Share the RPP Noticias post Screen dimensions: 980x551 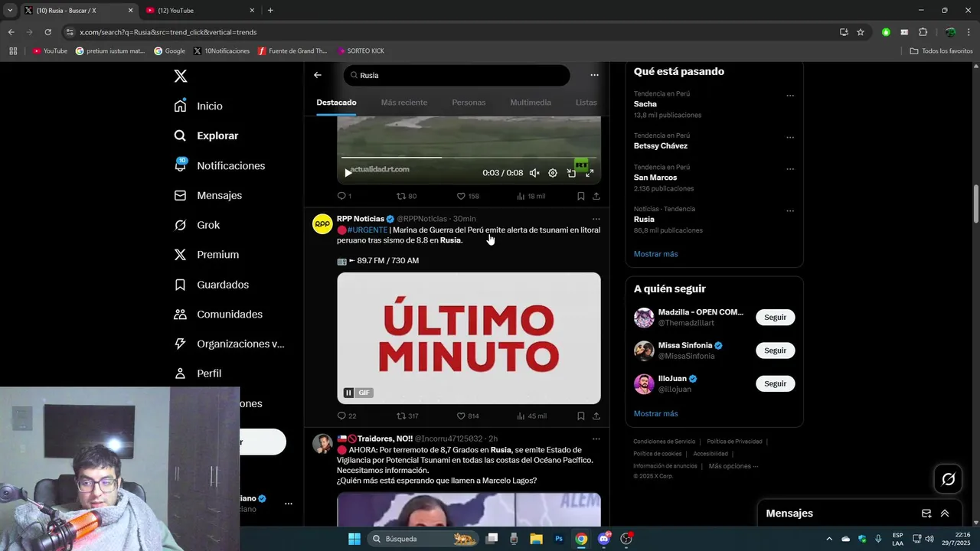pyautogui.click(x=596, y=416)
